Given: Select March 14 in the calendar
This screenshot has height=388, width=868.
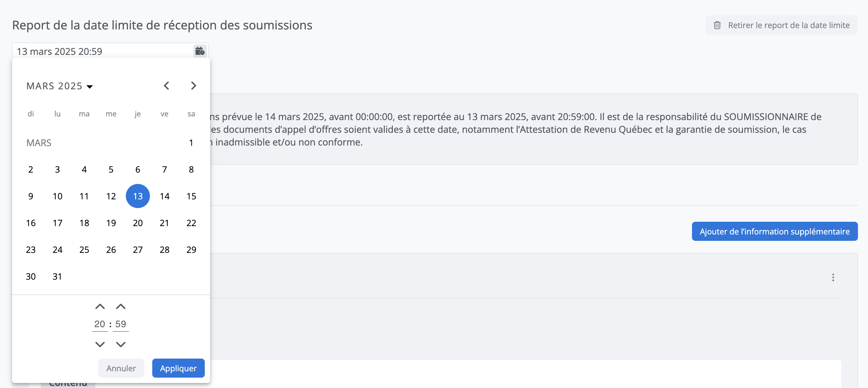Looking at the screenshot, I should (x=164, y=196).
